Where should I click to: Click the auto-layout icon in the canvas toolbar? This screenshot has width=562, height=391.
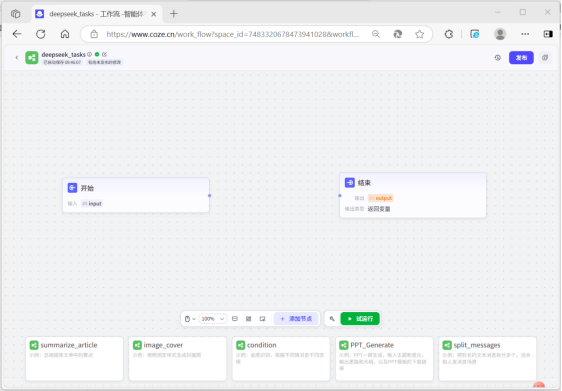(248, 319)
